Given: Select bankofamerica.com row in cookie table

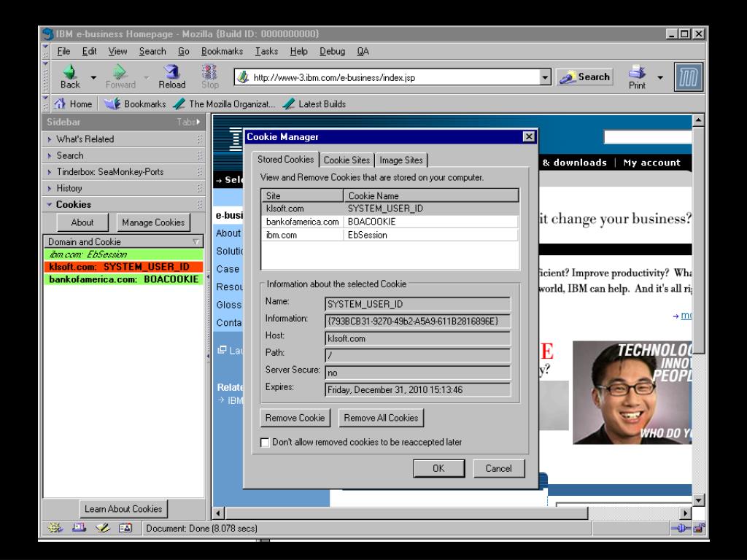Looking at the screenshot, I should [390, 222].
